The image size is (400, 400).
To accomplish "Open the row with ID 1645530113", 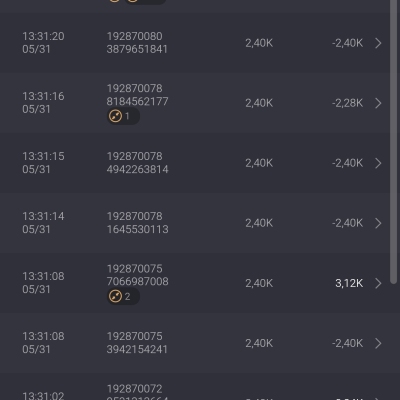I will click(195, 223).
